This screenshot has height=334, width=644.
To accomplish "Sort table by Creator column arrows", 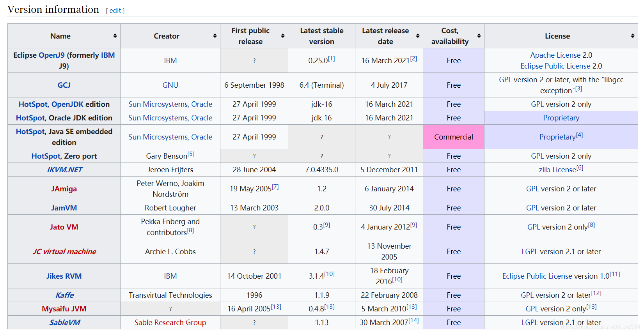I will click(x=215, y=36).
